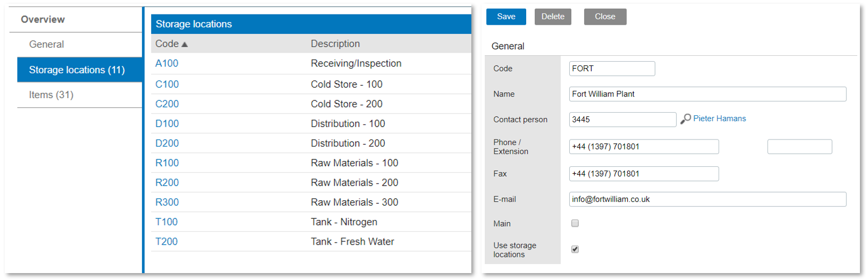This screenshot has width=868, height=279.
Task: Enable the Main checkbox
Action: [x=575, y=223]
